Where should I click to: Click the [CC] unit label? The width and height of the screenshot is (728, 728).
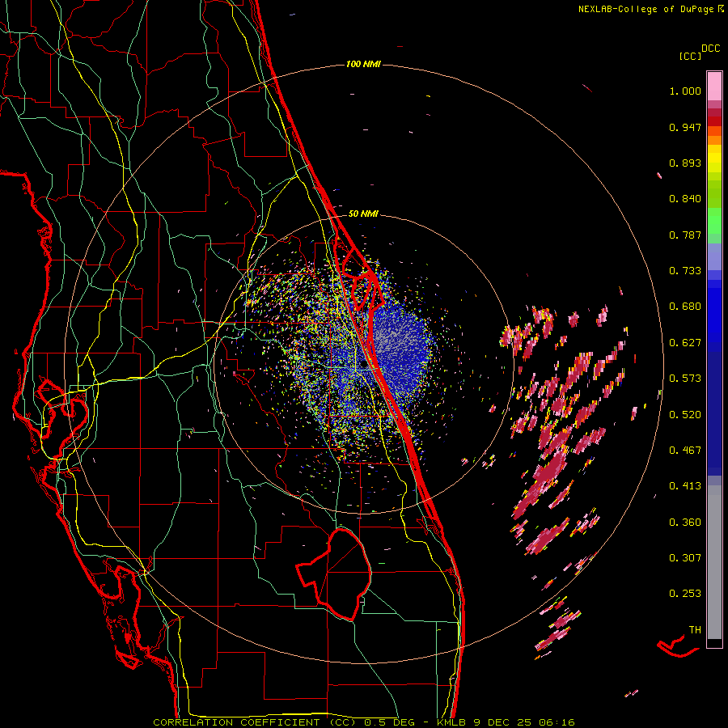[x=690, y=57]
